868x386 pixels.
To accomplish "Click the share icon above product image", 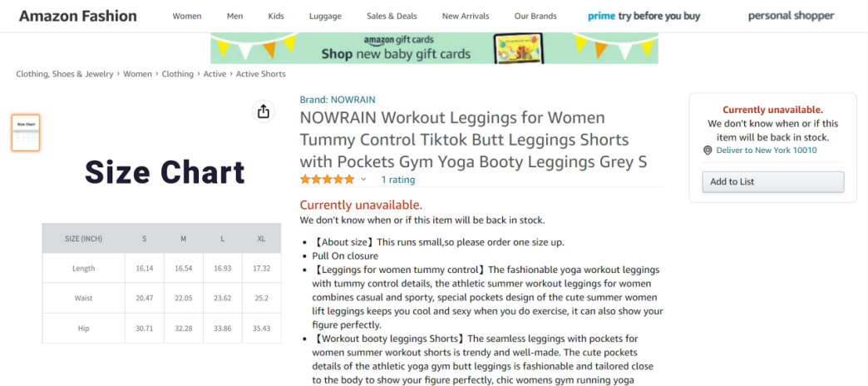I will click(264, 111).
